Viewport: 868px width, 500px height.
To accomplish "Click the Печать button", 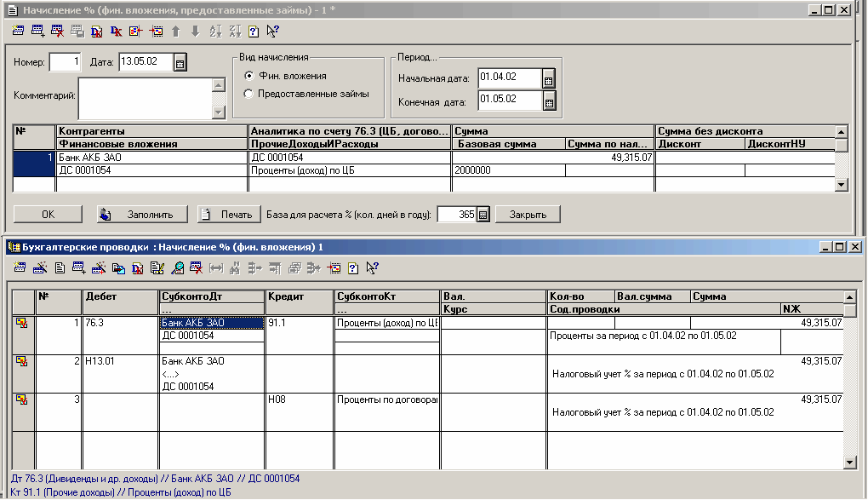I will (x=229, y=215).
